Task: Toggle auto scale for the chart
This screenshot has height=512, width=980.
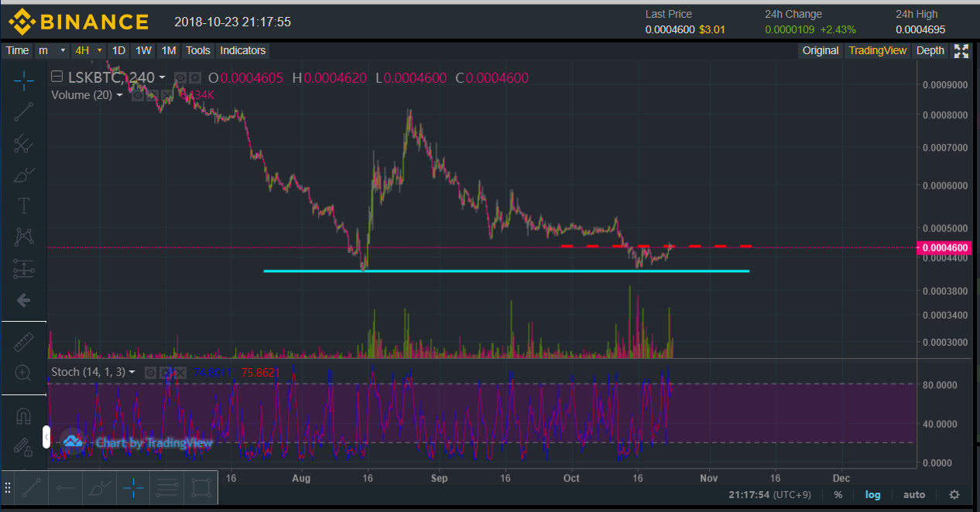Action: (914, 494)
